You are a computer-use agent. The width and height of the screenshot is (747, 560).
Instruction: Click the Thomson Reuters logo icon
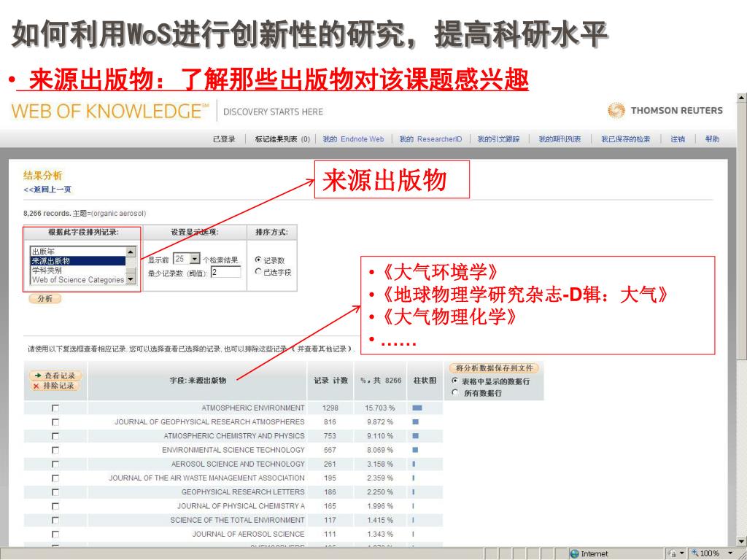pos(616,111)
